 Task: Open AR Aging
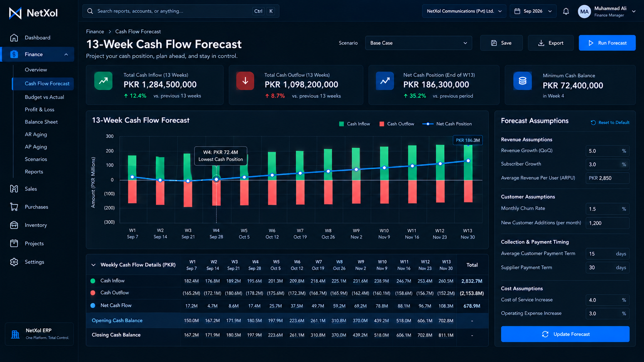[36, 134]
